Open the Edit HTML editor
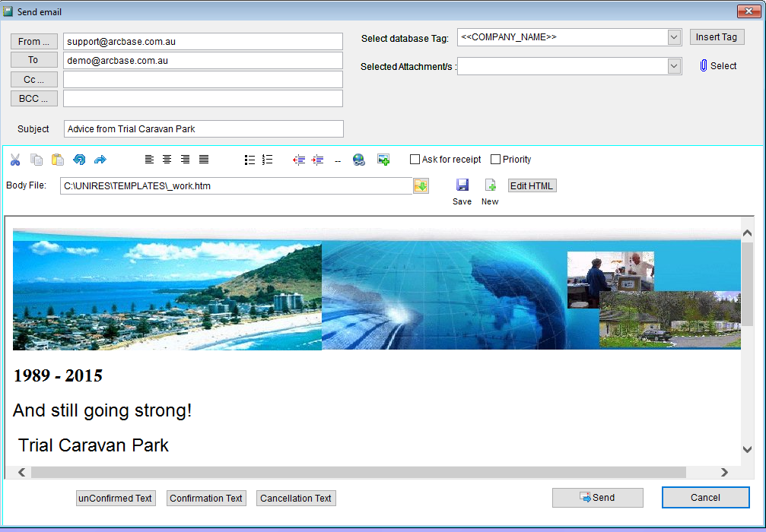 (x=532, y=186)
